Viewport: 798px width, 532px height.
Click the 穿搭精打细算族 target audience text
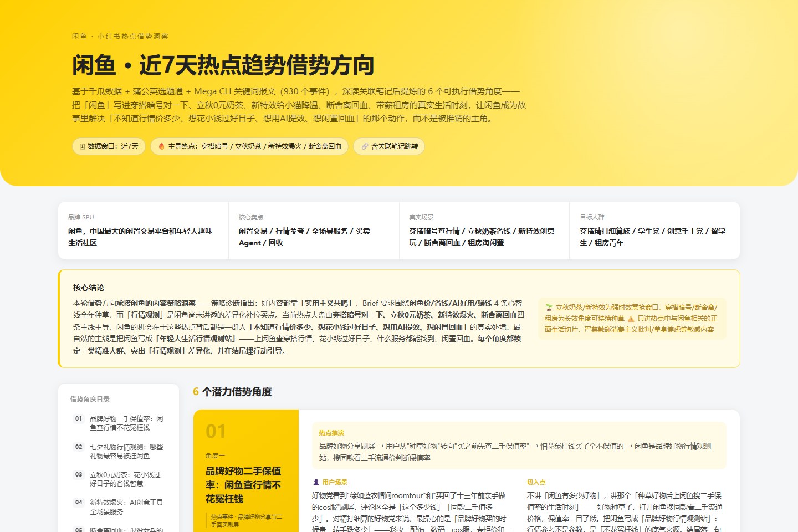pos(652,237)
